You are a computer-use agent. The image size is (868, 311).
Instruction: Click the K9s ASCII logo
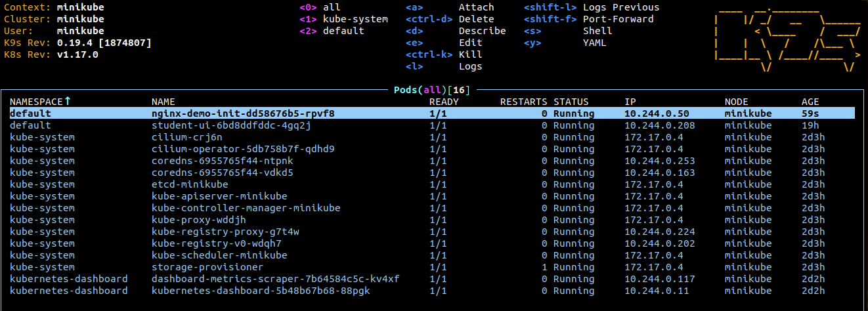(x=785, y=37)
